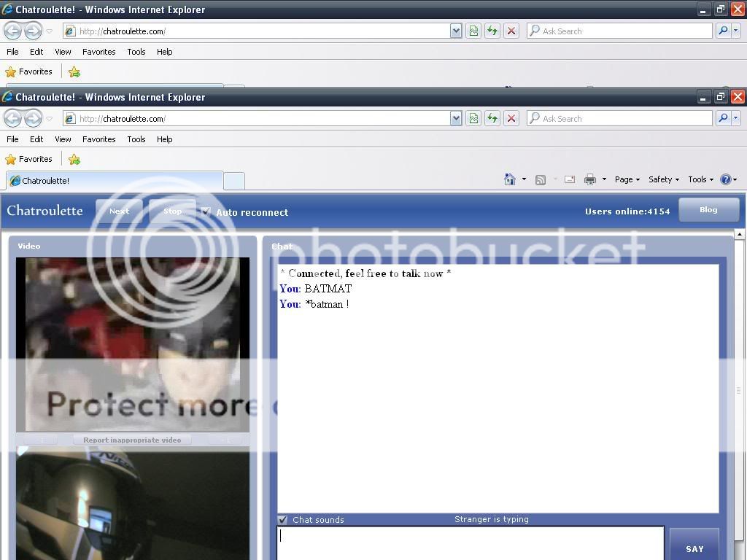Click the Read Mail envelope icon
Screen dimensions: 747x560
(570, 179)
